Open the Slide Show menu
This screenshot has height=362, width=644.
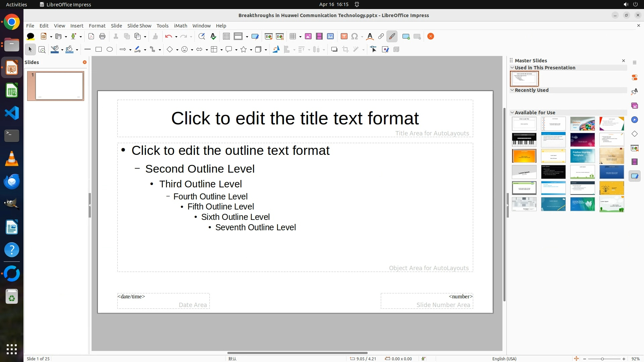[139, 25]
